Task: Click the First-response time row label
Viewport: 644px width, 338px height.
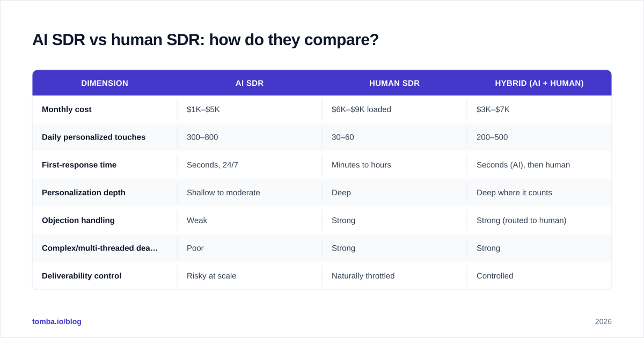Action: [79, 165]
